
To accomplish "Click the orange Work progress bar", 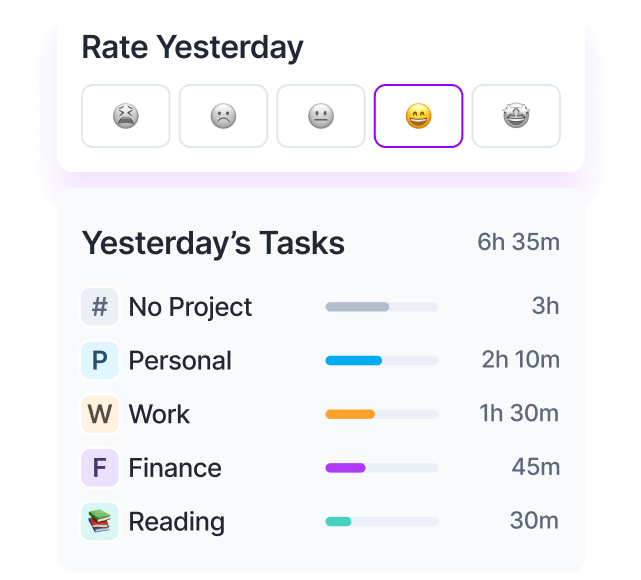I will (382, 414).
